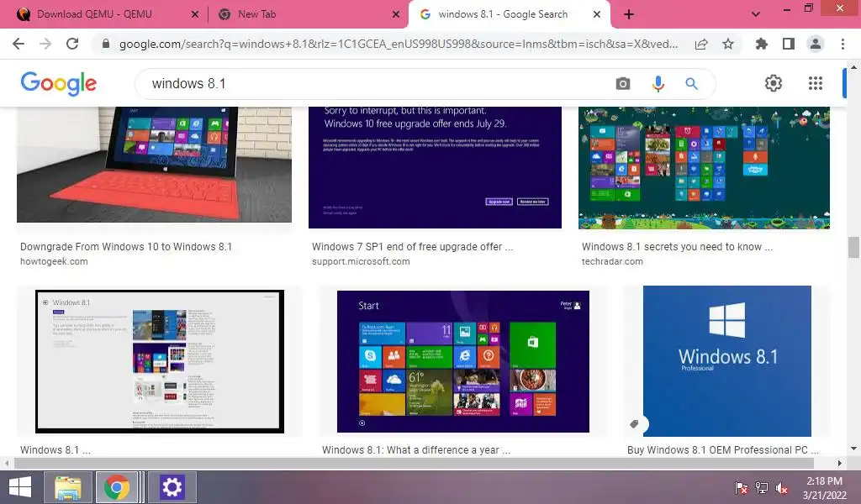Open the Settings gear taskbar app

click(172, 487)
